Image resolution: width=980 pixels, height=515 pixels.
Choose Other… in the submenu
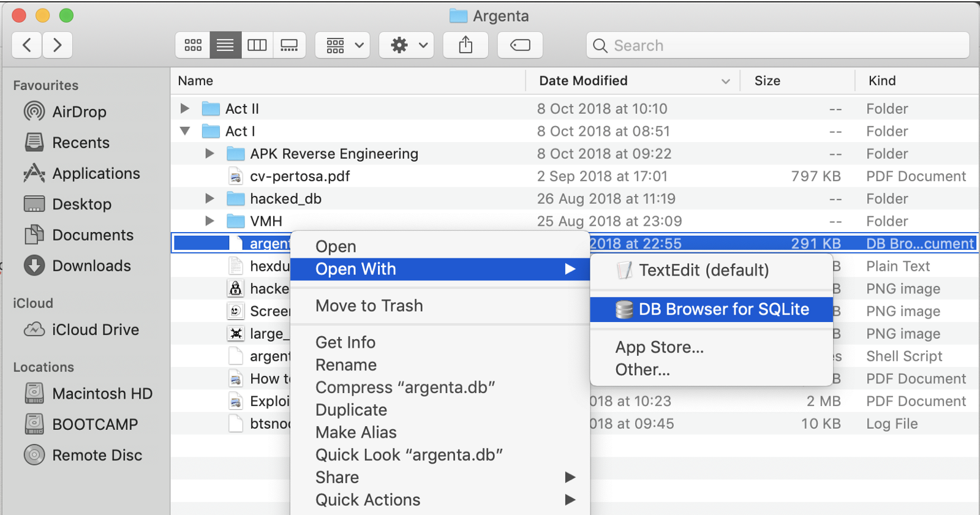coord(712,370)
